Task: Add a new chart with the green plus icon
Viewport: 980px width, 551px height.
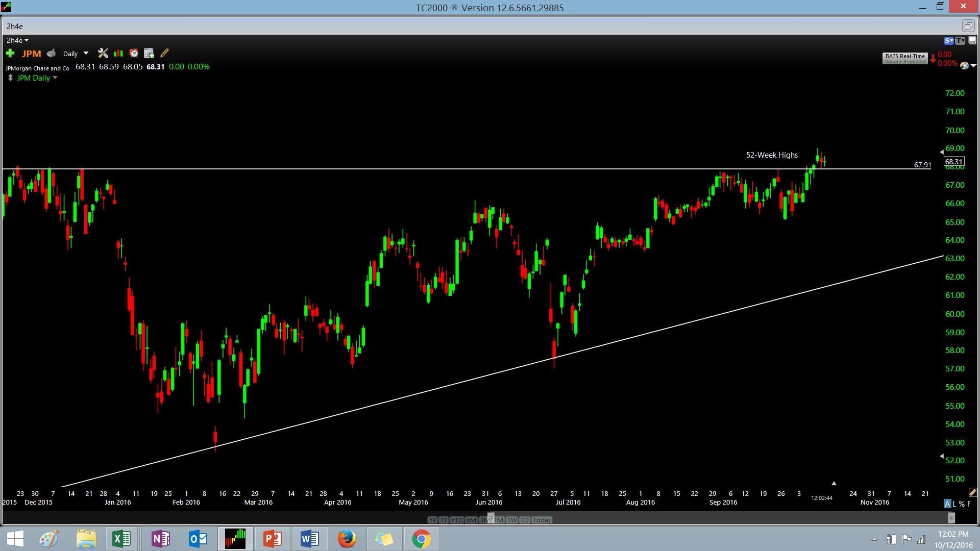Action: tap(10, 53)
